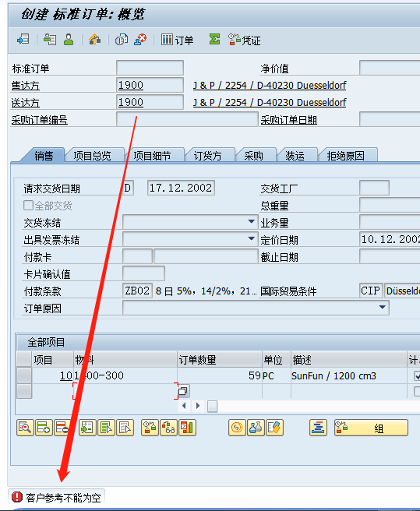Open the 凭证 document flow icon
Screen dimensions: 420x511
click(x=244, y=40)
